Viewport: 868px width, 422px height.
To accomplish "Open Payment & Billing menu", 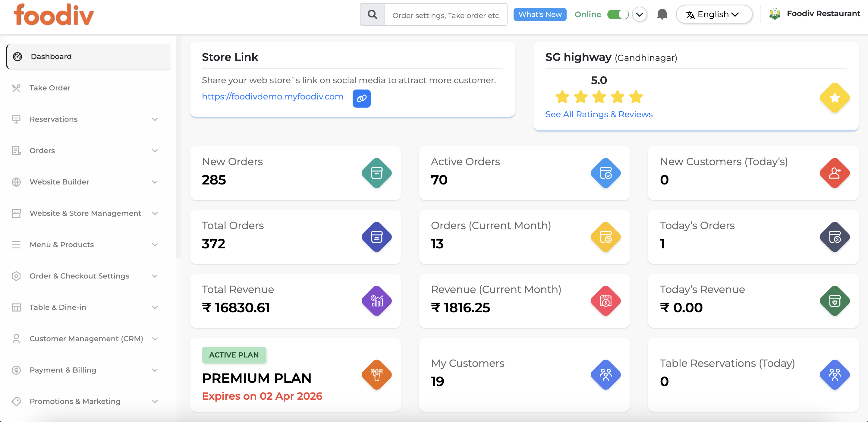I will [x=62, y=370].
